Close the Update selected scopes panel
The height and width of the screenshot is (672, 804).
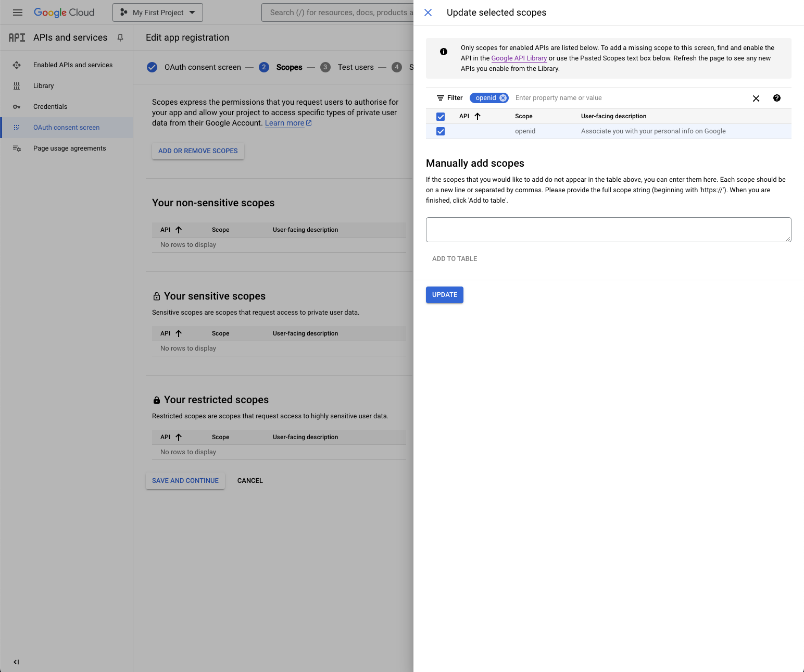pos(428,13)
